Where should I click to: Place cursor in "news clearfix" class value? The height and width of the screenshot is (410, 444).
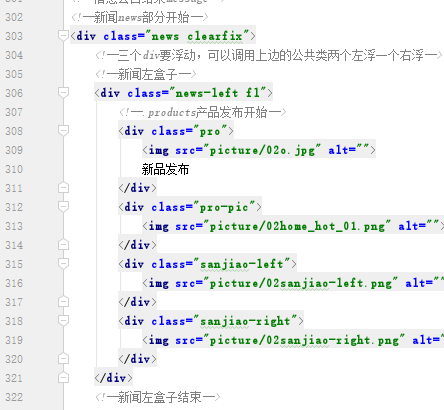[x=197, y=36]
